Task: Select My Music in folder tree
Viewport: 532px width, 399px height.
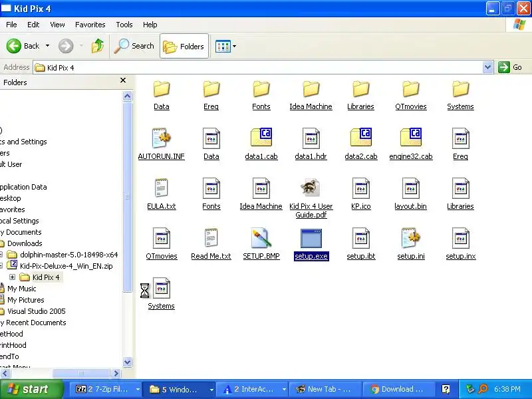Action: [x=22, y=289]
